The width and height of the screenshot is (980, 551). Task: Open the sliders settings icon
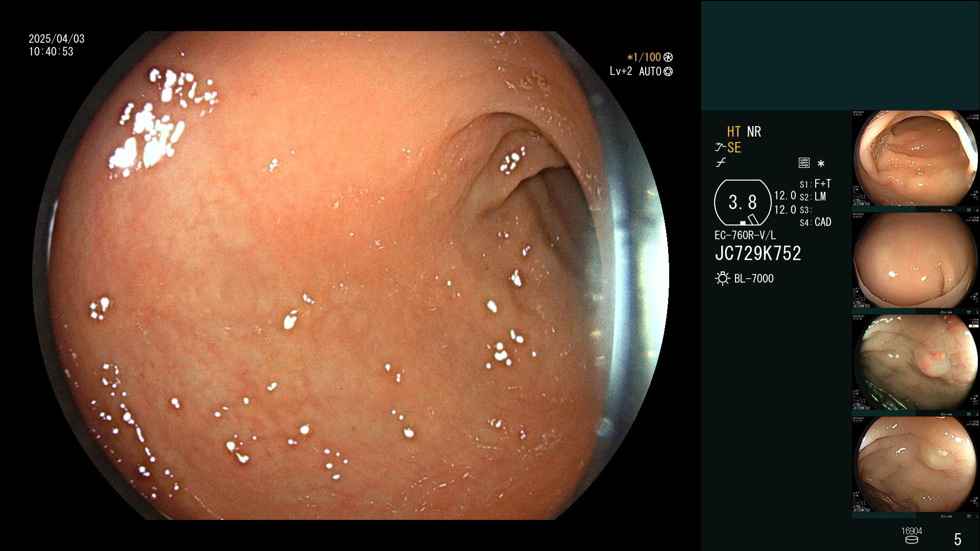tap(804, 163)
